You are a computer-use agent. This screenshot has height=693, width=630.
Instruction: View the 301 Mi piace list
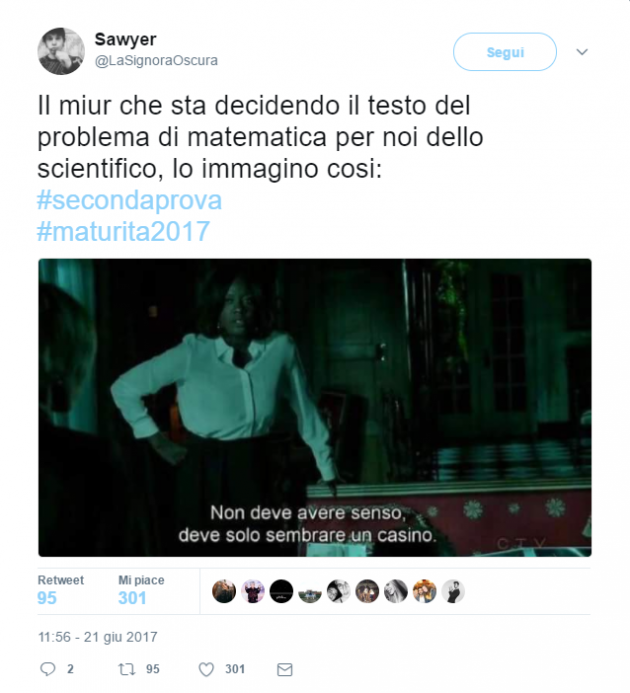(141, 590)
